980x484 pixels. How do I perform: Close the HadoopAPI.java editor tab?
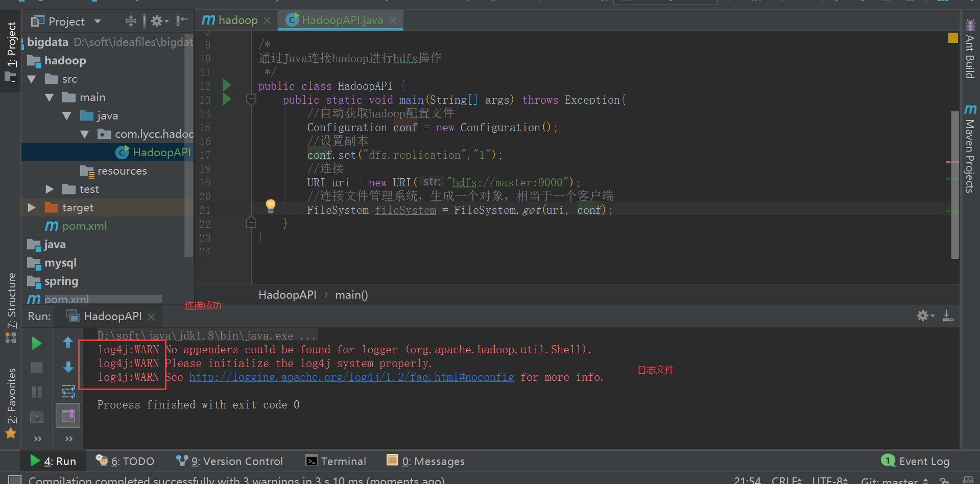coord(393,20)
